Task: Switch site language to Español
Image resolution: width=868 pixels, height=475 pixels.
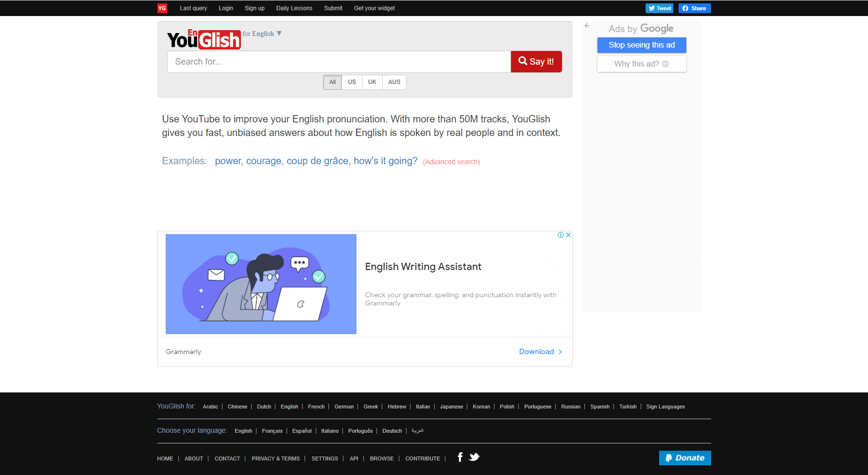Action: [302, 431]
